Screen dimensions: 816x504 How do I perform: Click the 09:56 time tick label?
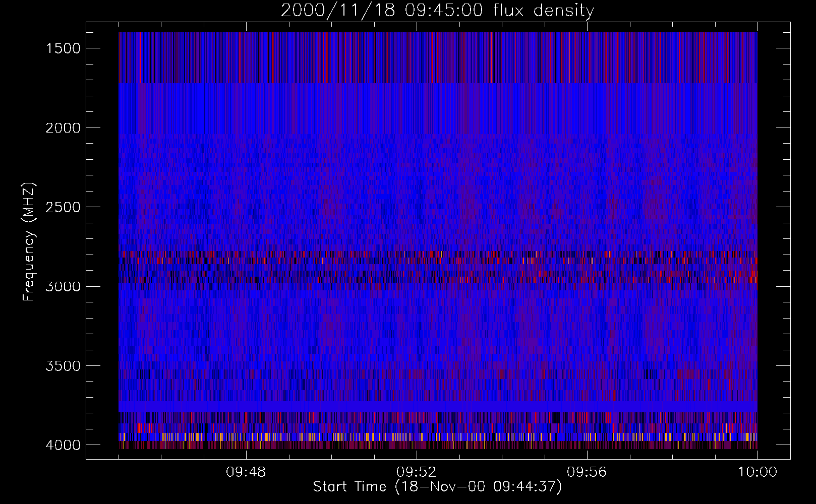[x=587, y=472]
